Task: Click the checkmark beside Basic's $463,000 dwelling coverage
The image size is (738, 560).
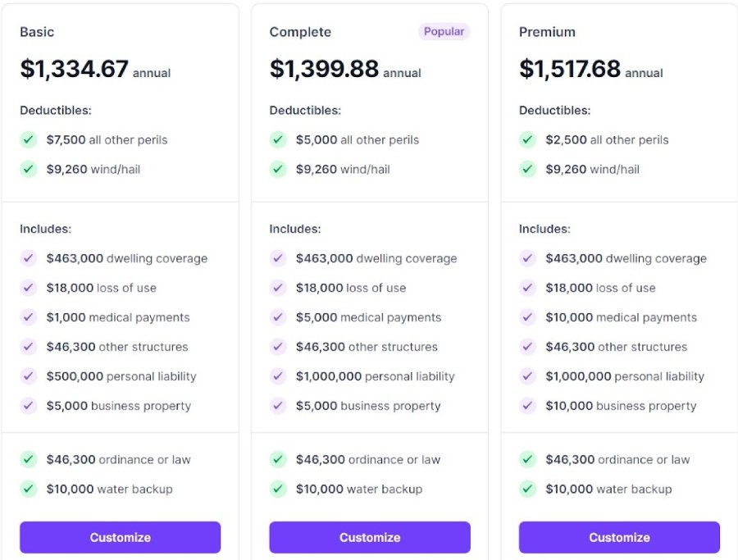Action: click(x=28, y=258)
